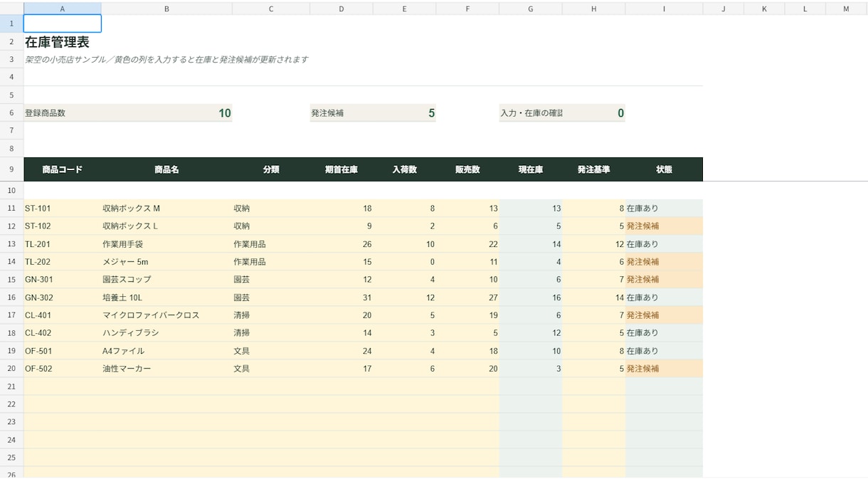Click the 油性マーカー cell
The image size is (868, 479).
(166, 369)
